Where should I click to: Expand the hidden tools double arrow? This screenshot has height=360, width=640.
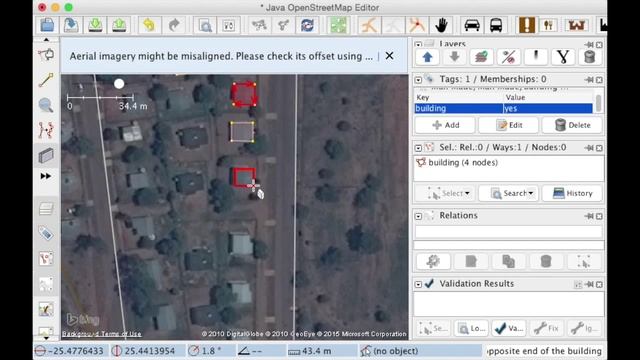coord(46,176)
